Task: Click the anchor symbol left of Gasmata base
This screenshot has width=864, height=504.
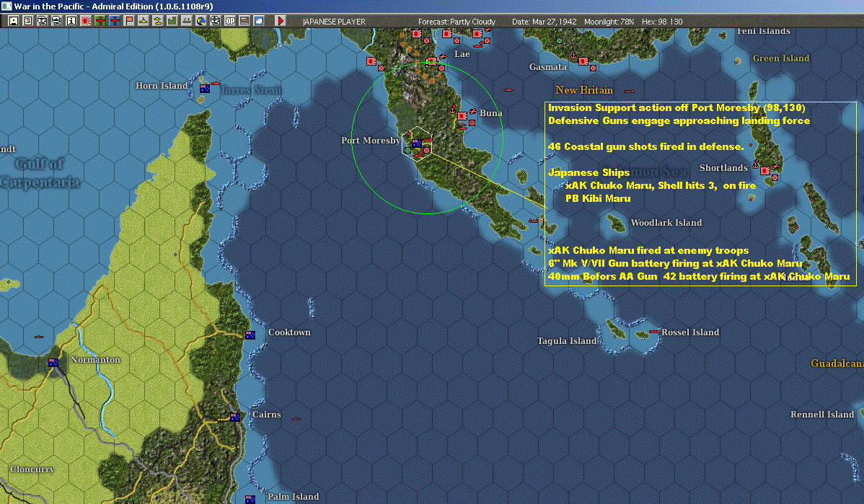Action: point(573,56)
